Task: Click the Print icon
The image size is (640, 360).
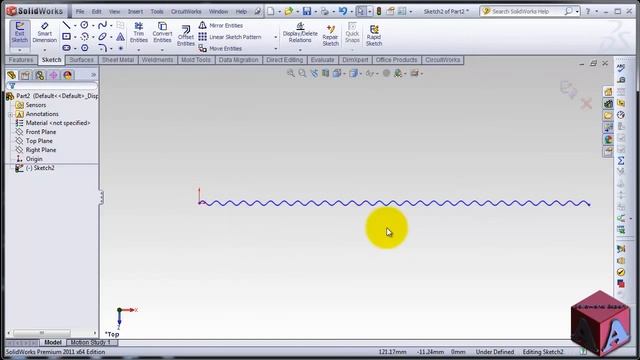Action: pyautogui.click(x=324, y=11)
